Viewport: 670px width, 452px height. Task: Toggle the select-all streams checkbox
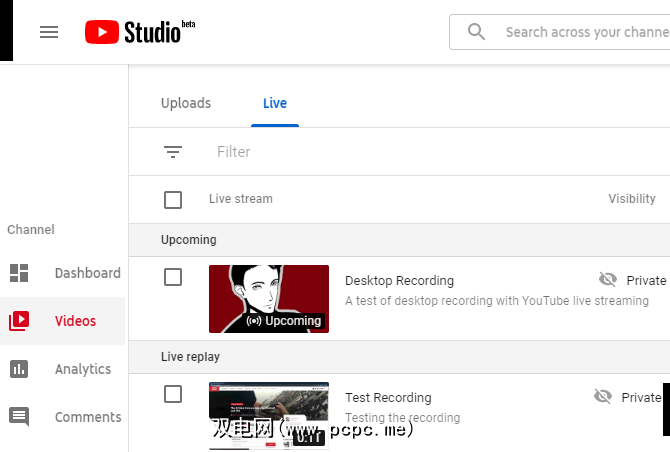(173, 200)
